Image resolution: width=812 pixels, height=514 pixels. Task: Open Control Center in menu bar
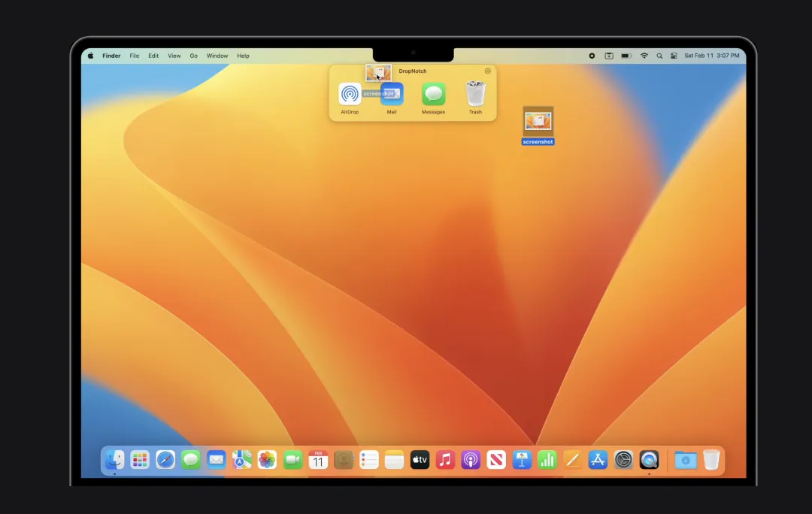coord(674,56)
